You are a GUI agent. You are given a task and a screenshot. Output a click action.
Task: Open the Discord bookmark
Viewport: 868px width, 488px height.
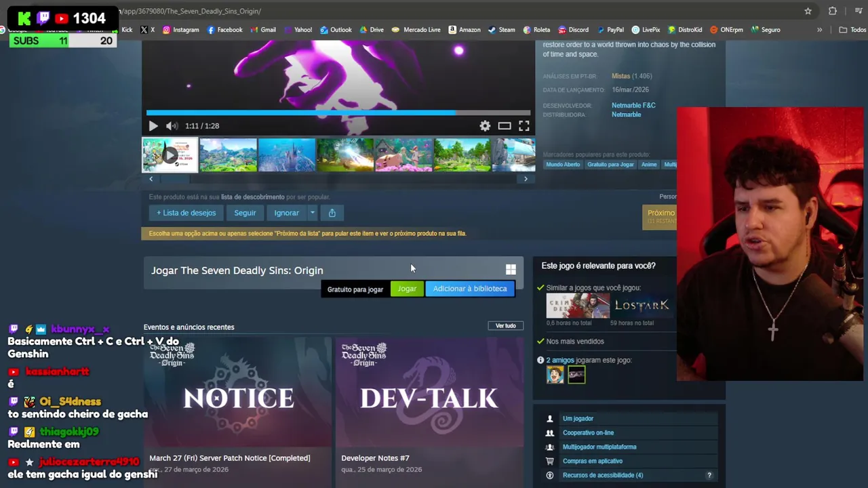[573, 30]
